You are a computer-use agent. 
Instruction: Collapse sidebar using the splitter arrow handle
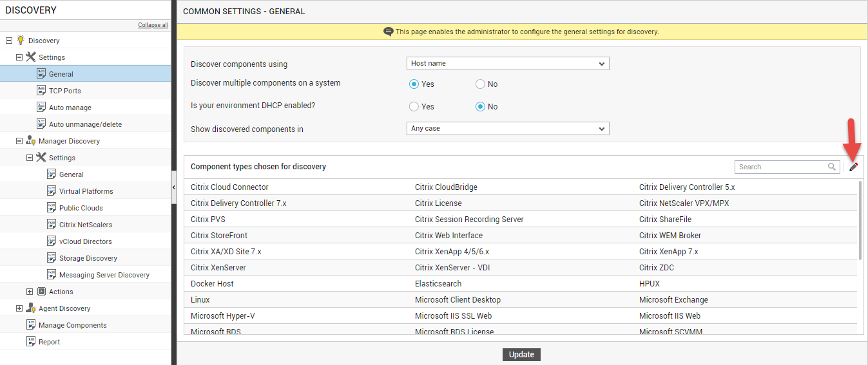tap(174, 187)
